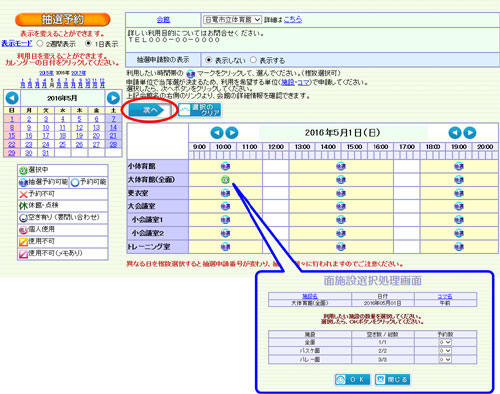Select 大体育館(全面) evening lottery slot
This screenshot has width=500, height=394.
[x=459, y=180]
